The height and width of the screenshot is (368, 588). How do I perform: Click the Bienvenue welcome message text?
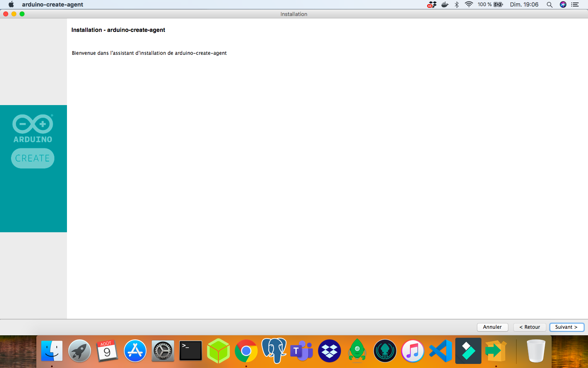coord(149,53)
